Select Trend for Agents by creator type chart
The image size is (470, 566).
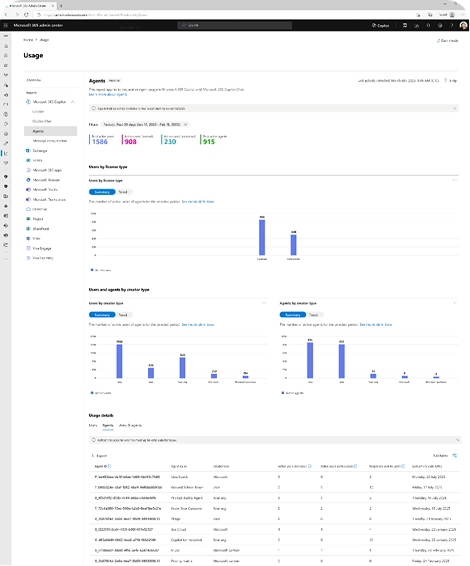coord(314,315)
